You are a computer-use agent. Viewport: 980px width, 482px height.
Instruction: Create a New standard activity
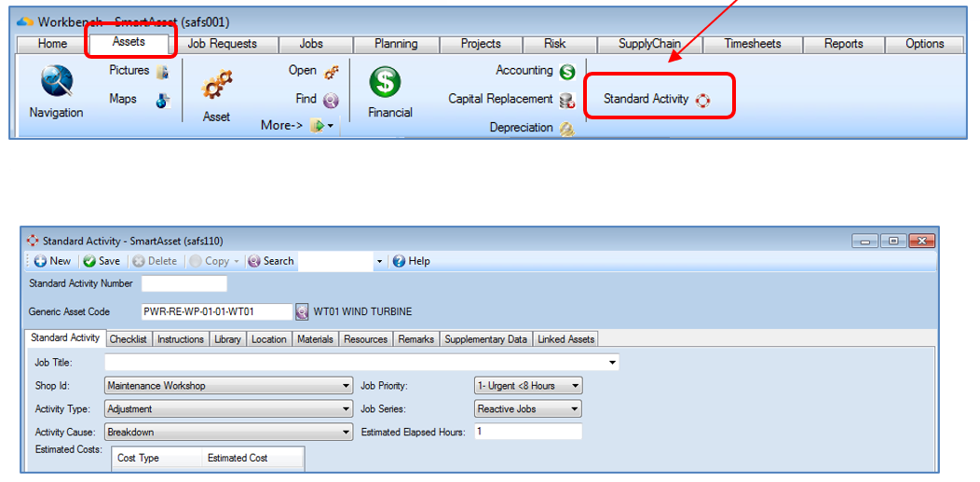click(52, 261)
